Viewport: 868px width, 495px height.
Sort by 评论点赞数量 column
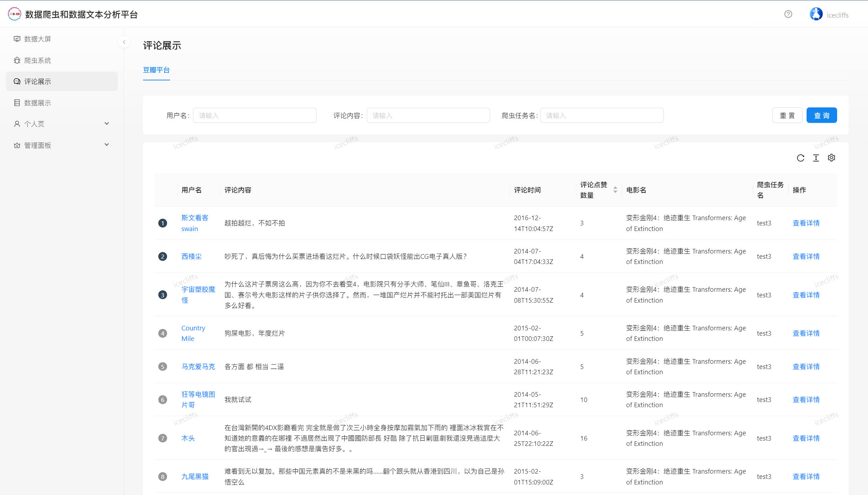point(615,190)
